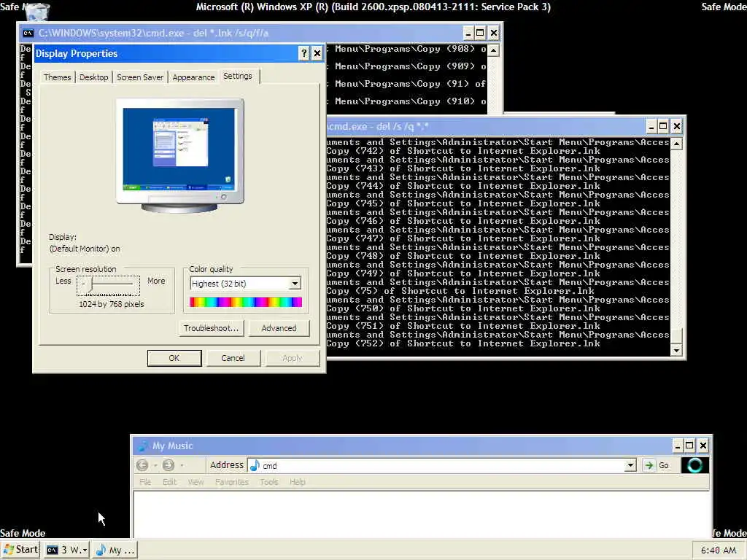Click the Forward button in My Music
The height and width of the screenshot is (560, 747).
coord(169,465)
